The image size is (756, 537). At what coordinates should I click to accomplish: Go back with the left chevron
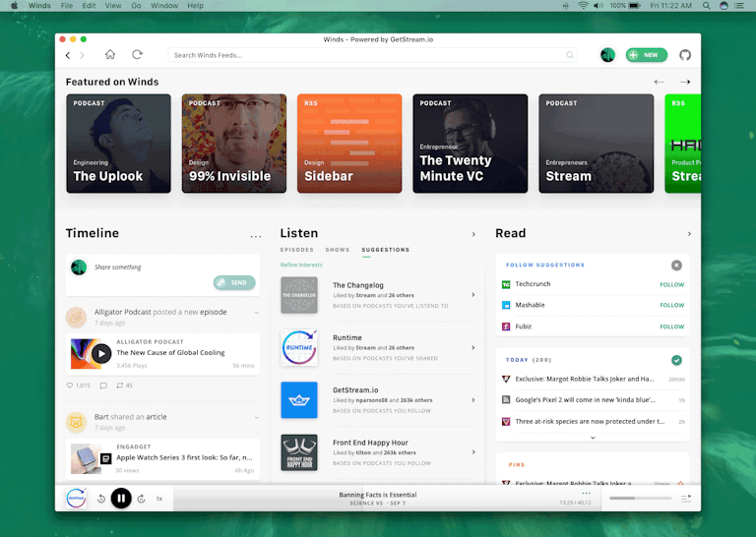[x=68, y=55]
